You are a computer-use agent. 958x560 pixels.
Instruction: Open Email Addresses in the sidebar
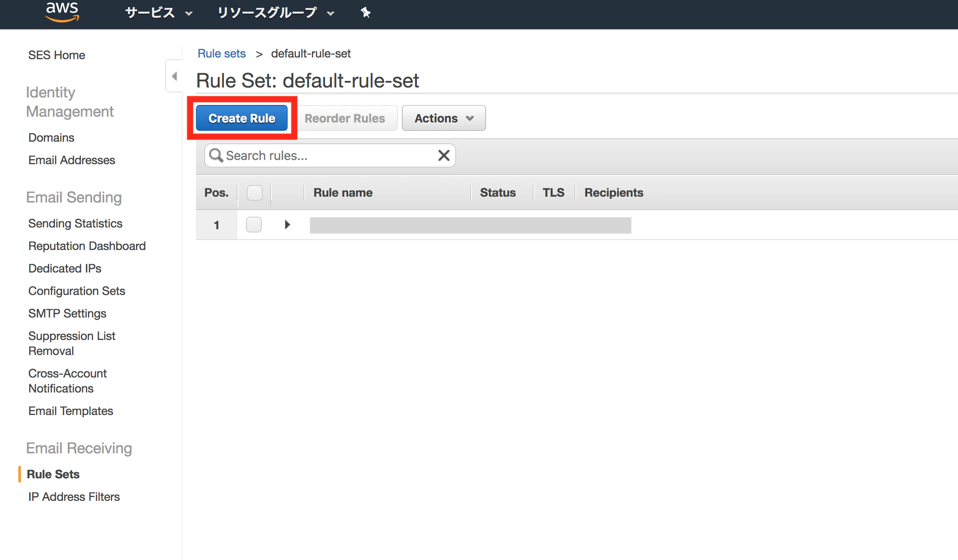pyautogui.click(x=72, y=160)
